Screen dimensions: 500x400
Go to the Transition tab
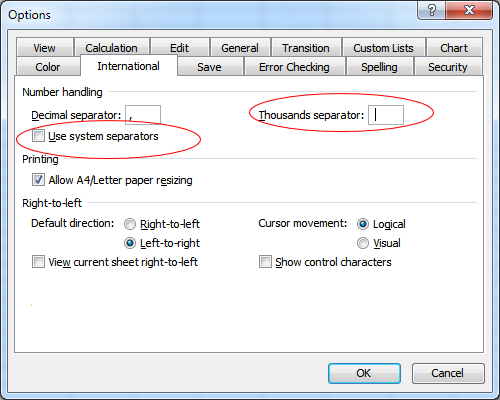click(306, 48)
